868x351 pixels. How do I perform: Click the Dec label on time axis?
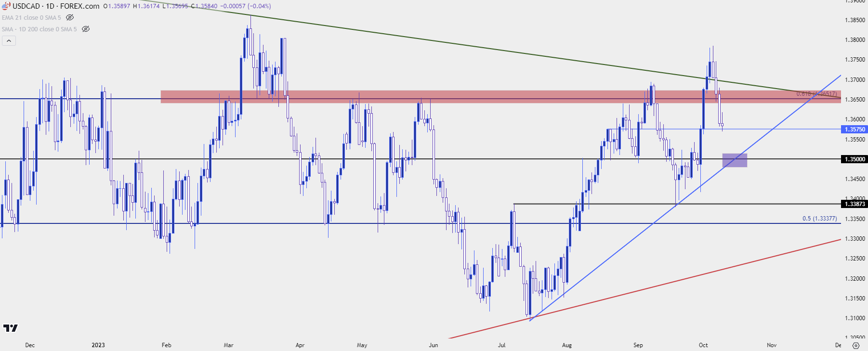tap(30, 345)
